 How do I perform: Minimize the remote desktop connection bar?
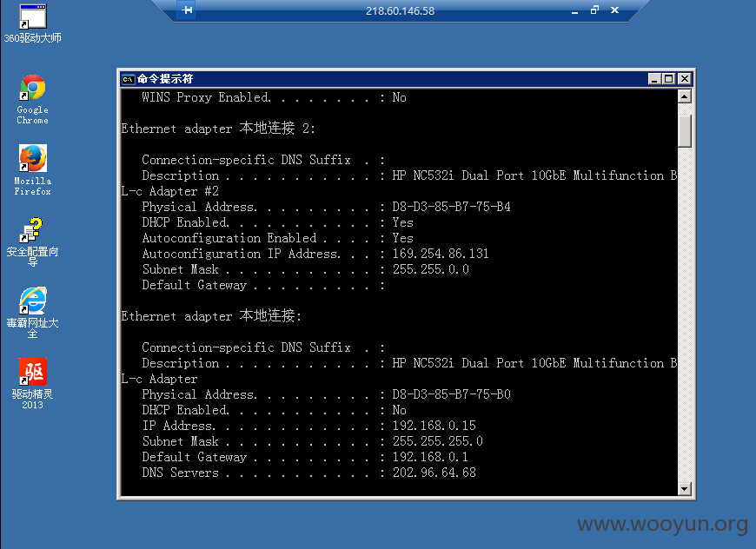[x=574, y=11]
